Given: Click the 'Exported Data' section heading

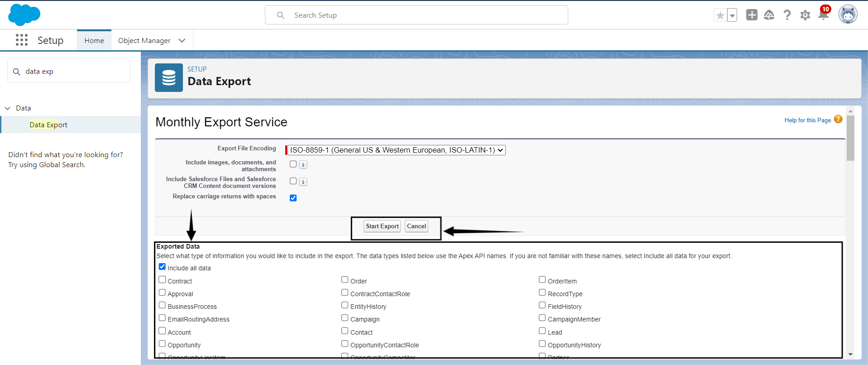Looking at the screenshot, I should pyautogui.click(x=178, y=246).
